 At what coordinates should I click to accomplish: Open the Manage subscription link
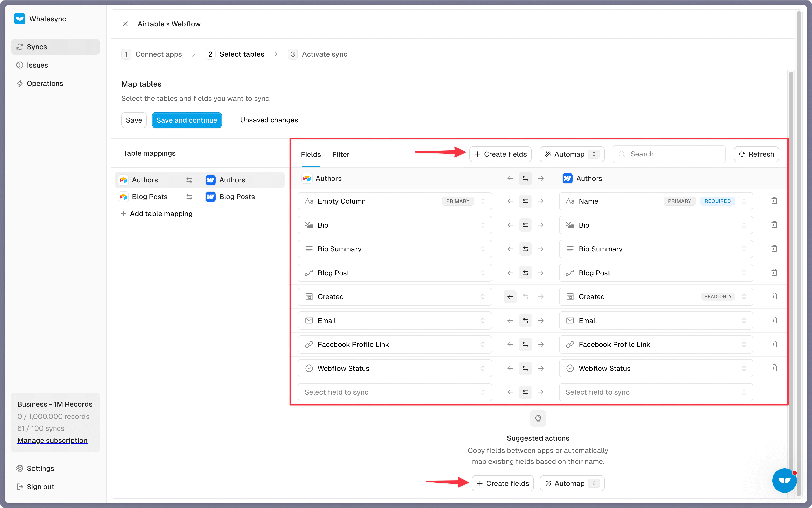[52, 440]
